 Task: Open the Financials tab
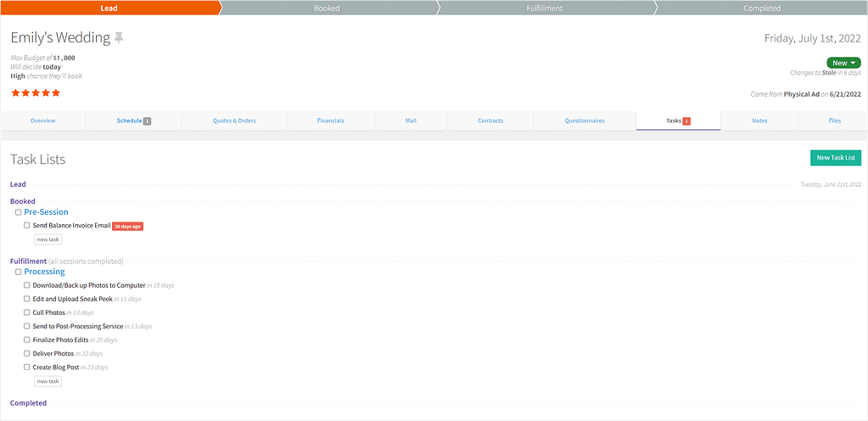pyautogui.click(x=330, y=121)
